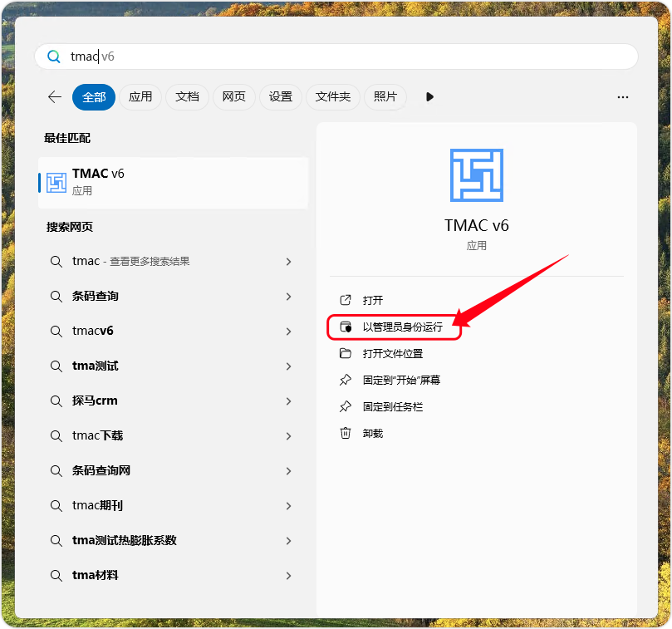This screenshot has width=672, height=629.
Task: Expand the chevron for tma材料
Action: (x=289, y=576)
